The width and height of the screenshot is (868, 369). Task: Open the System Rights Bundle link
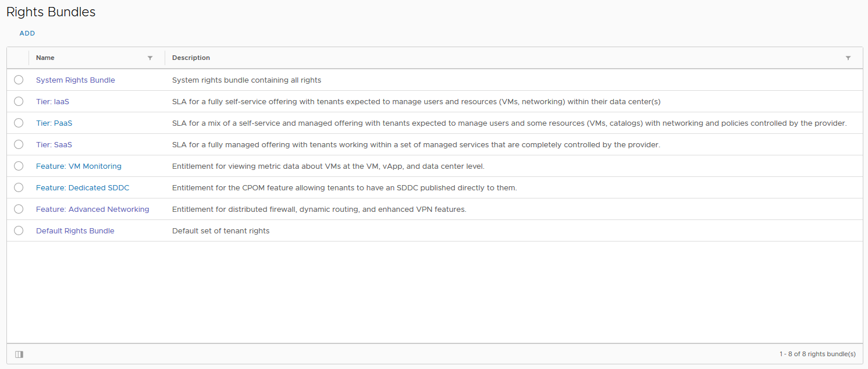pyautogui.click(x=76, y=80)
